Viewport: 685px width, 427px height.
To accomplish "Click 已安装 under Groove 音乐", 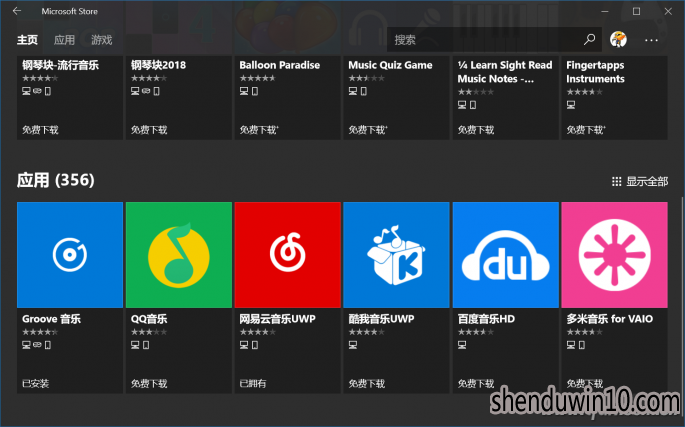I will point(35,384).
